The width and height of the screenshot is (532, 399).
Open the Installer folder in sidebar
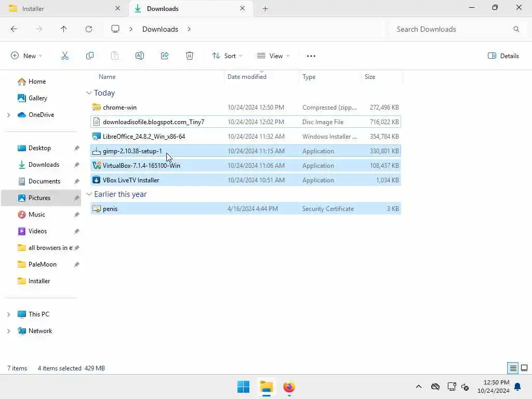[39, 281]
